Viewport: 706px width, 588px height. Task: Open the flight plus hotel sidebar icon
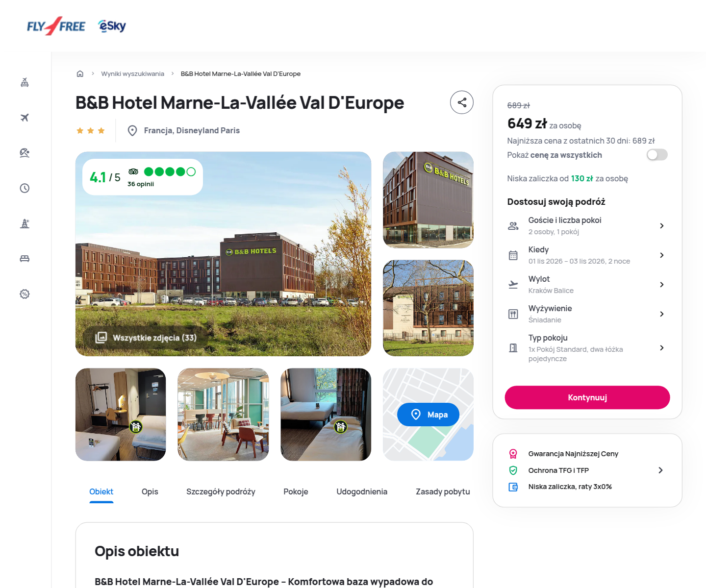pyautogui.click(x=25, y=82)
